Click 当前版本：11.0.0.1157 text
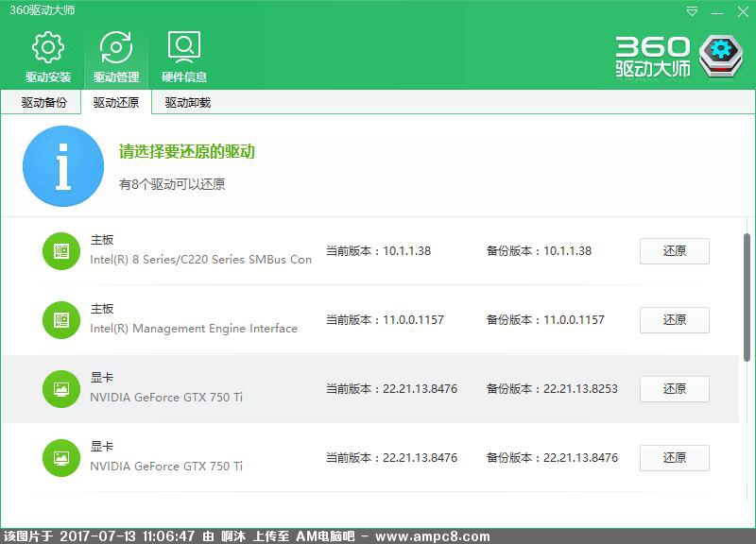The height and width of the screenshot is (544, 756). [x=385, y=320]
